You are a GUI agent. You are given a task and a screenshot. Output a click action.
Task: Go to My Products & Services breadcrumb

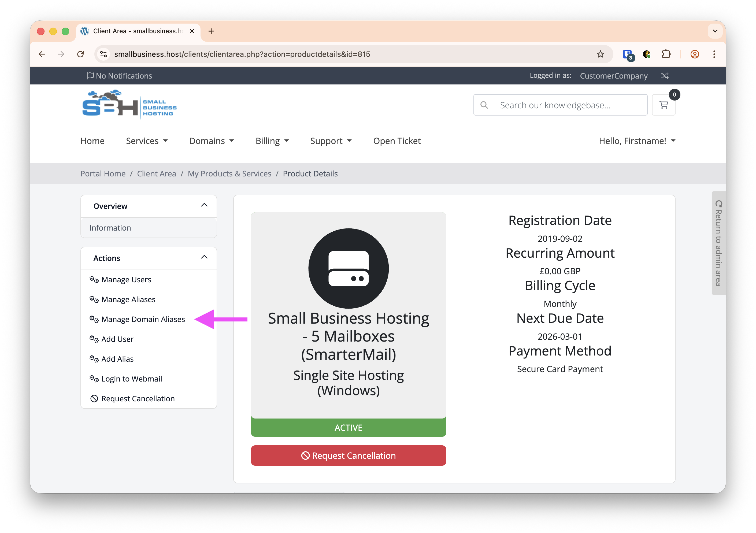(x=229, y=173)
